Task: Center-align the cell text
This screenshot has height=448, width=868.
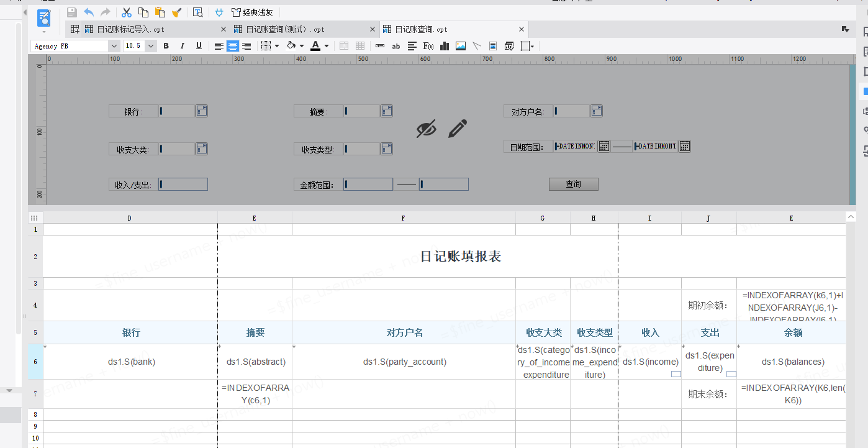Action: click(233, 46)
